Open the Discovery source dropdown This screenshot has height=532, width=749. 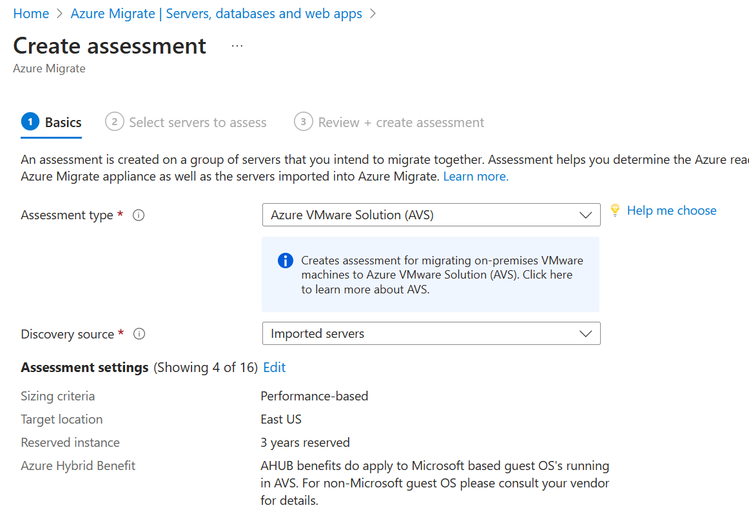click(x=430, y=334)
